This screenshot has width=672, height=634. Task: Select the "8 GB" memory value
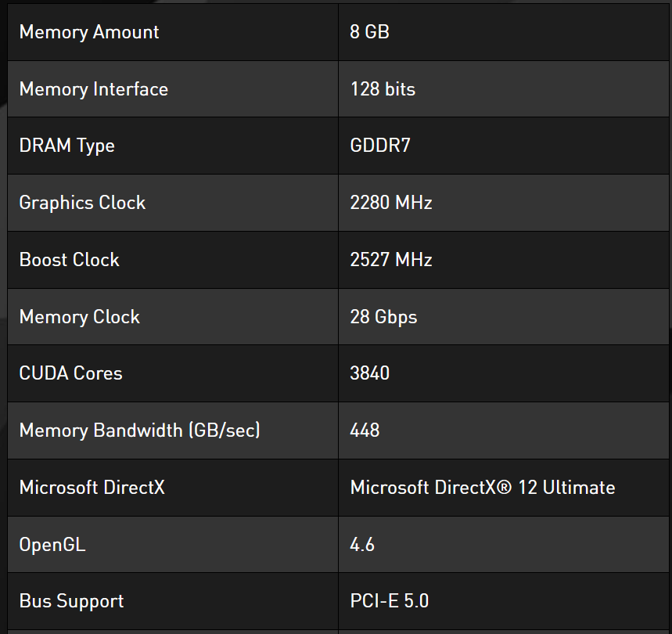(369, 32)
